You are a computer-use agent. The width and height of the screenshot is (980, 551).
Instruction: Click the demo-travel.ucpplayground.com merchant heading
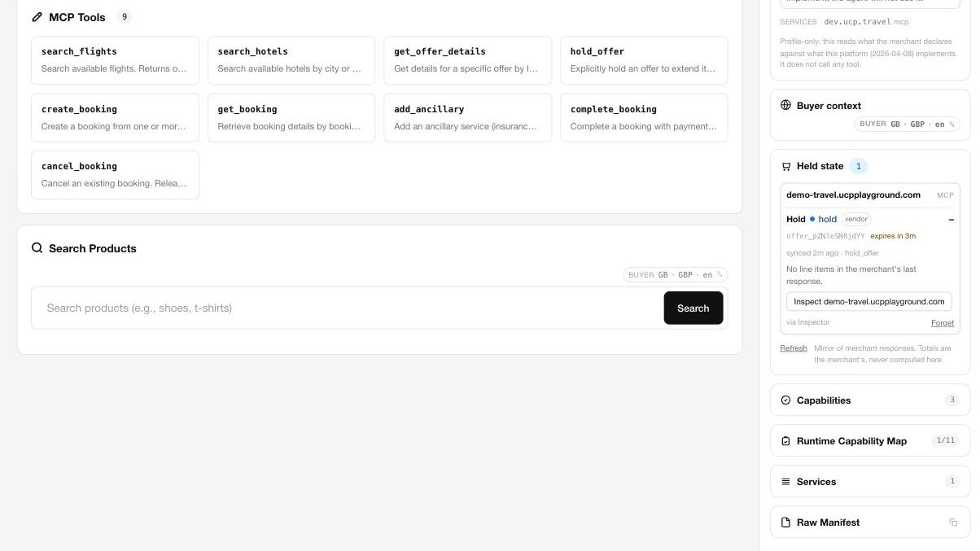click(853, 195)
